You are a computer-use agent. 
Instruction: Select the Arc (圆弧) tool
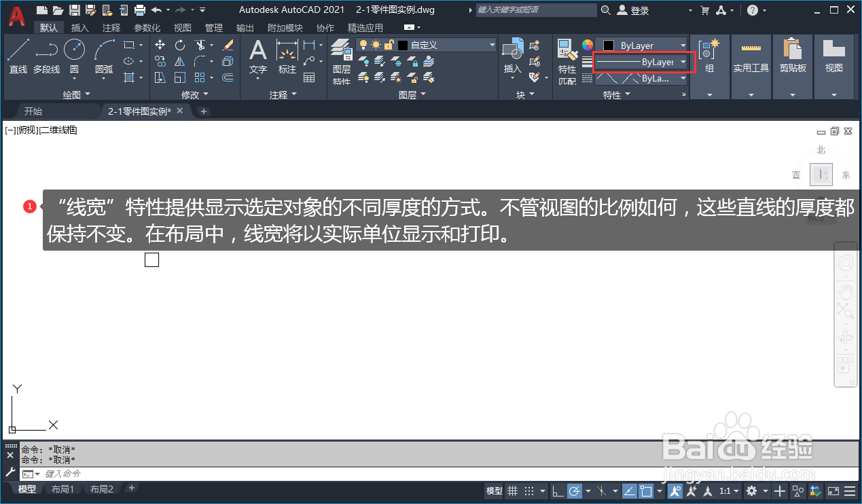pos(104,56)
